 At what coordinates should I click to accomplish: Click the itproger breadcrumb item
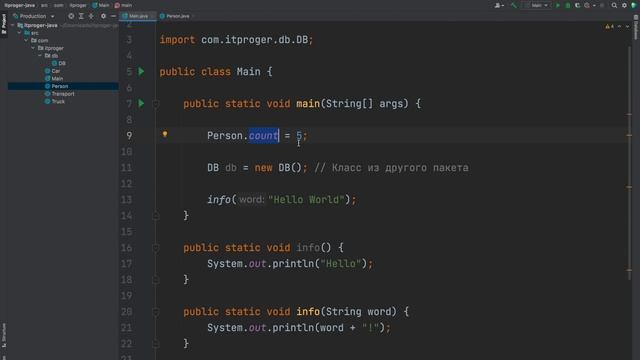pyautogui.click(x=78, y=5)
